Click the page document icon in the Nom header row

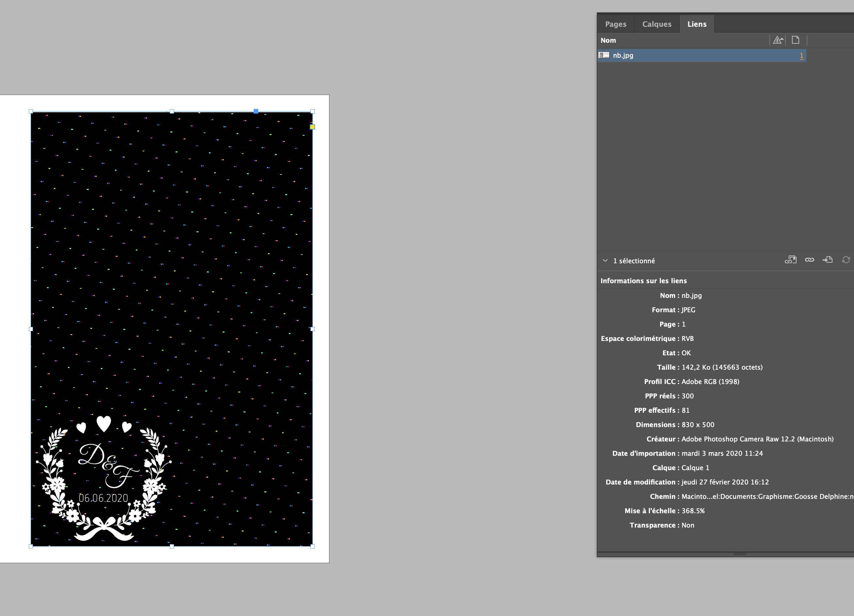tap(795, 40)
